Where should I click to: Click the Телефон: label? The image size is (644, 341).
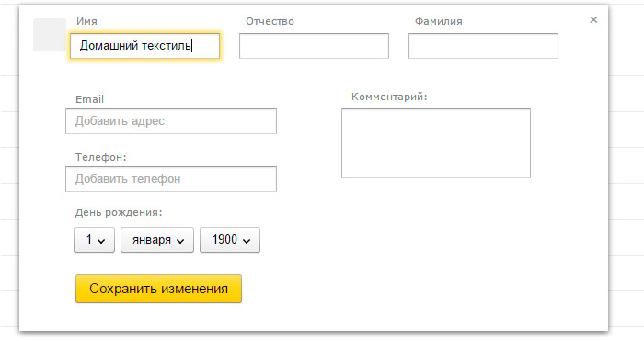(x=100, y=157)
